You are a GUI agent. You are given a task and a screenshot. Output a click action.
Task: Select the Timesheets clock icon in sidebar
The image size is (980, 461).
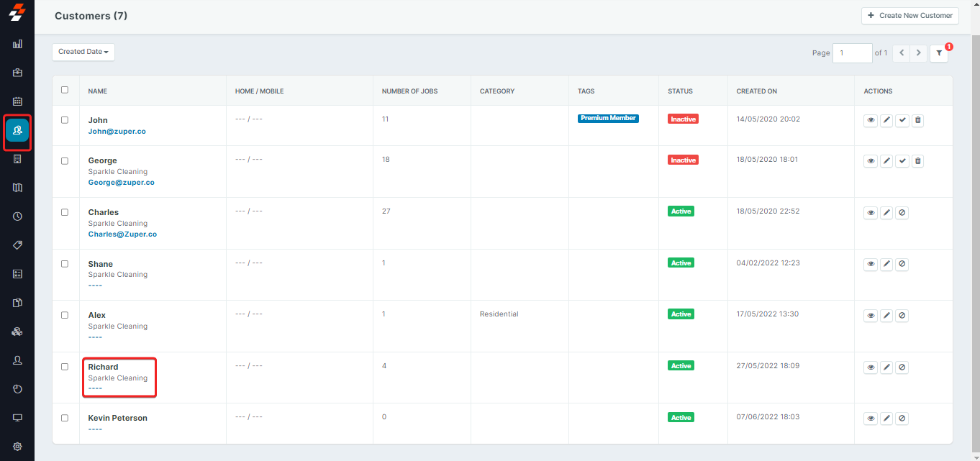[x=17, y=216]
